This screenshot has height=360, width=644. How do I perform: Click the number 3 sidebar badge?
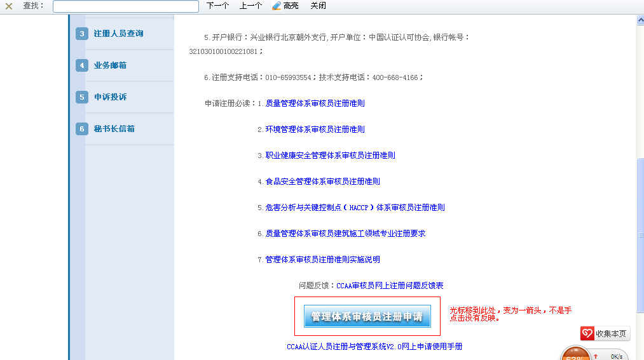pyautogui.click(x=82, y=34)
